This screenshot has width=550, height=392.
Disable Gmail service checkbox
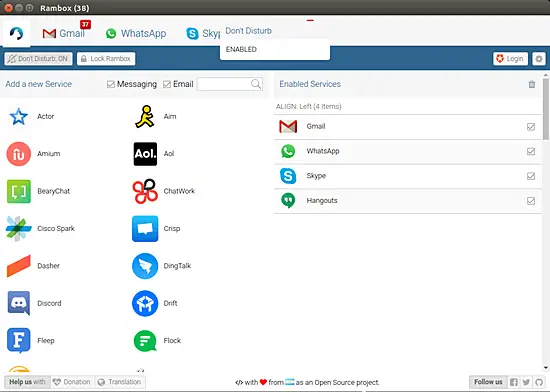point(531,127)
